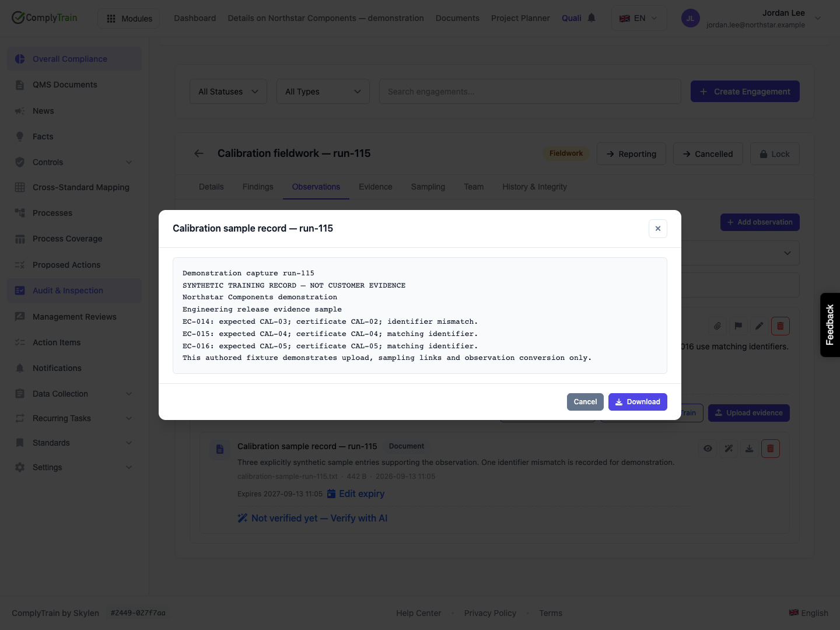Open the All Types dropdown

pos(323,92)
